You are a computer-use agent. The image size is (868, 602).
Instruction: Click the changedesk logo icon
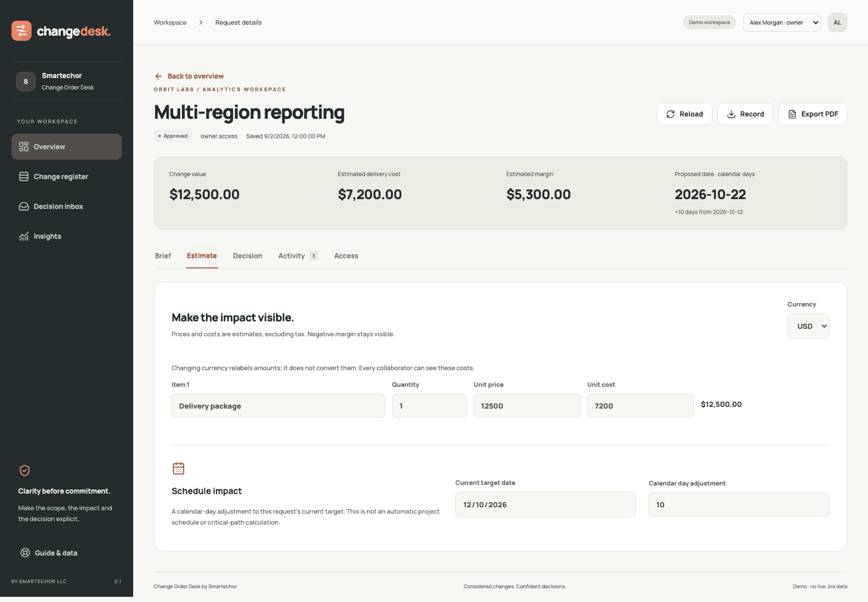(x=22, y=31)
